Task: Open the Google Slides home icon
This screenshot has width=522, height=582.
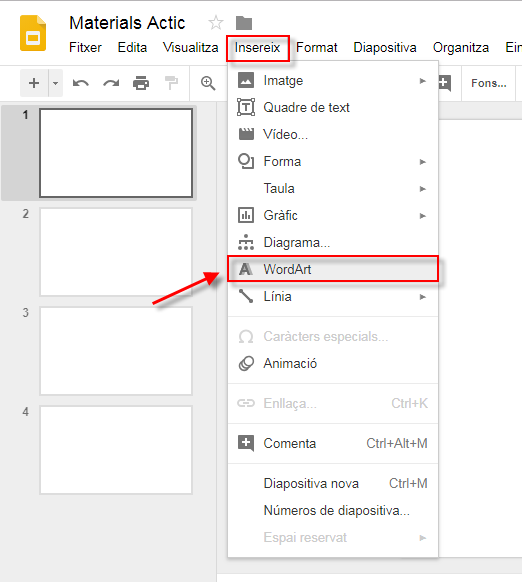Action: click(x=33, y=33)
